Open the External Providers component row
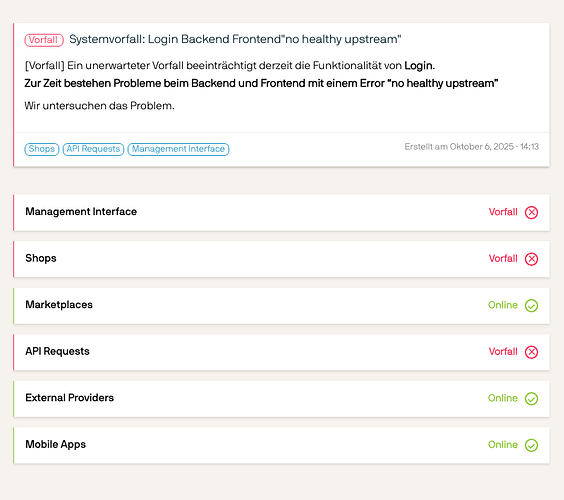Viewport: 564px width, 500px height. pos(281,399)
